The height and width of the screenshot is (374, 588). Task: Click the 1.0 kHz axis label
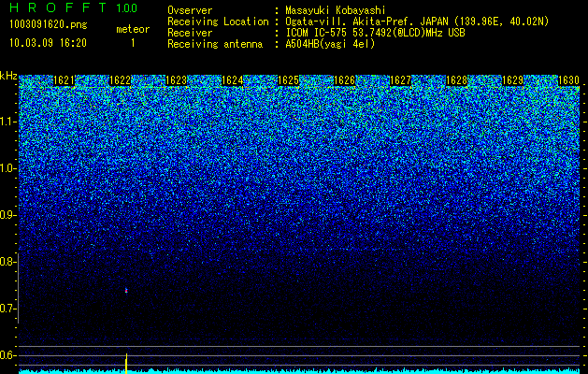[x=7, y=168]
